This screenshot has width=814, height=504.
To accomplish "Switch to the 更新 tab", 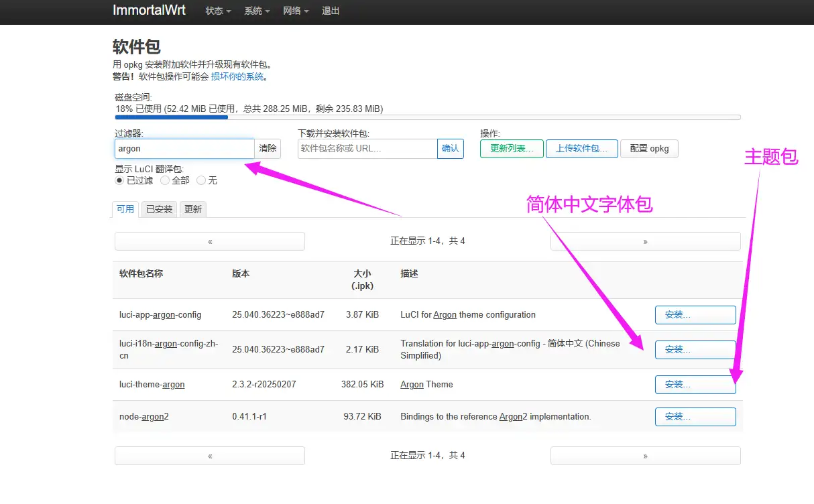I will point(193,209).
